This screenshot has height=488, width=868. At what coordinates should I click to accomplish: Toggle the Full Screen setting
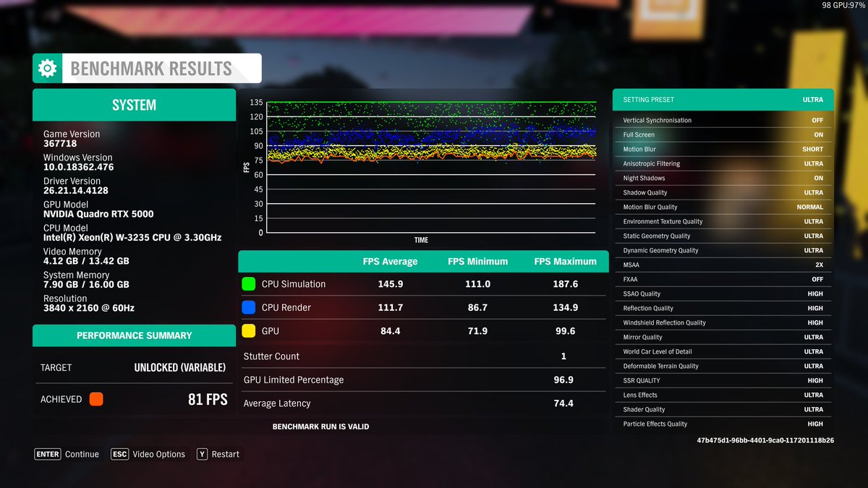(723, 134)
